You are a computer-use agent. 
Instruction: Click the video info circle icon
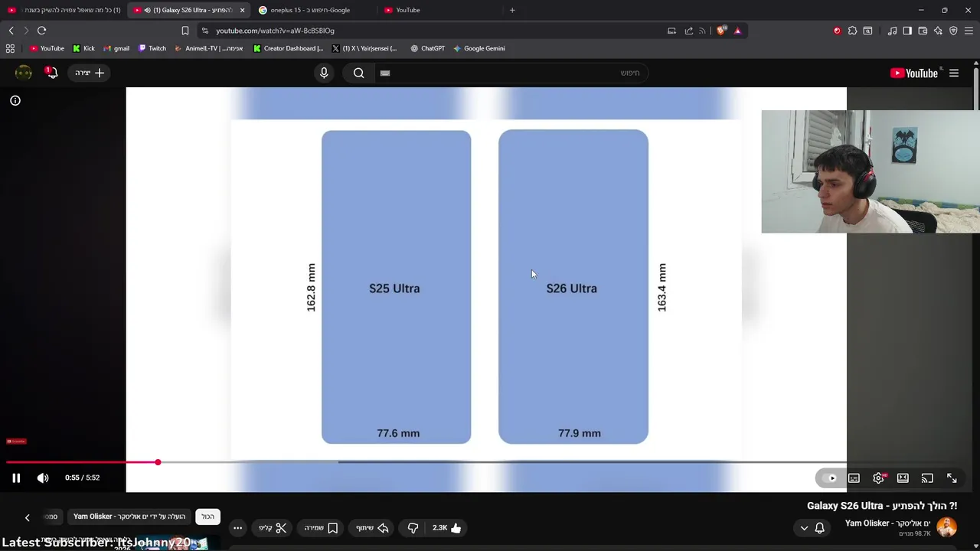(x=15, y=100)
